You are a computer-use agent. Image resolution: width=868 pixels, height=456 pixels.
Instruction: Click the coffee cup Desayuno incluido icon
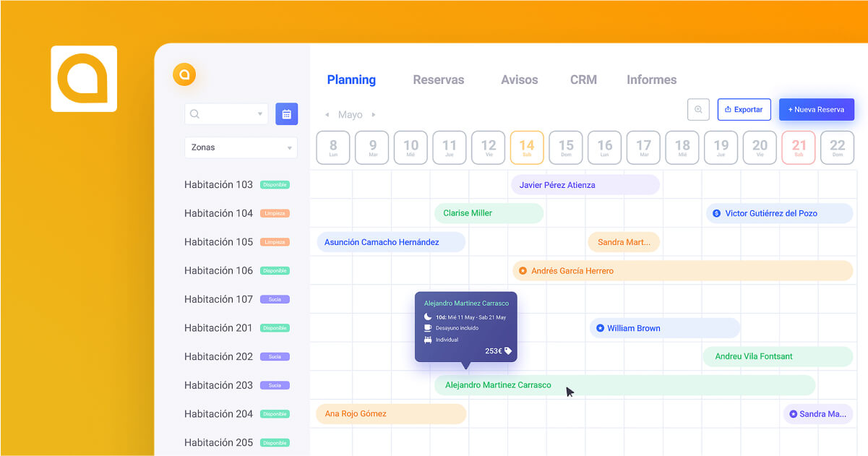tap(427, 327)
